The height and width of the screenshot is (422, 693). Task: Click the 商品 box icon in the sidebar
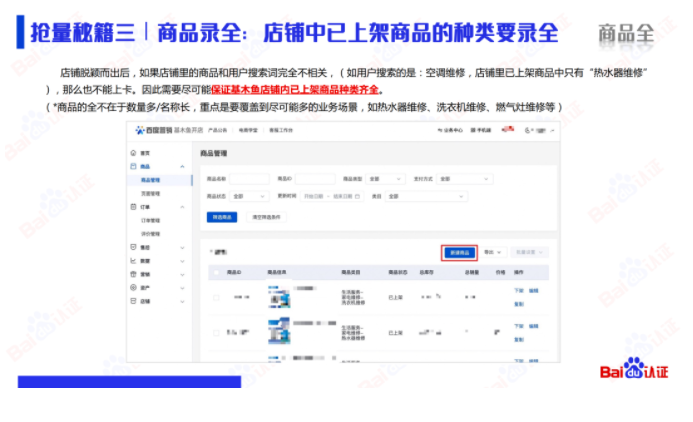pyautogui.click(x=133, y=166)
